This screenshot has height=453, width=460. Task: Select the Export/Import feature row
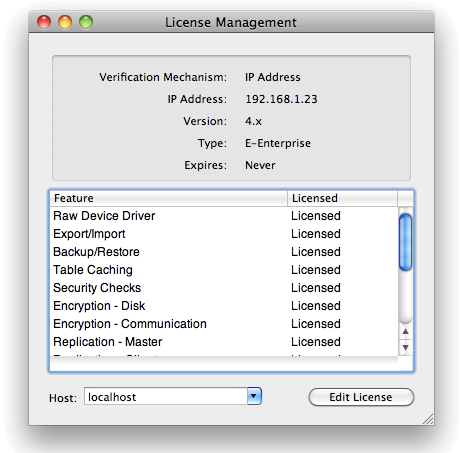coord(224,234)
